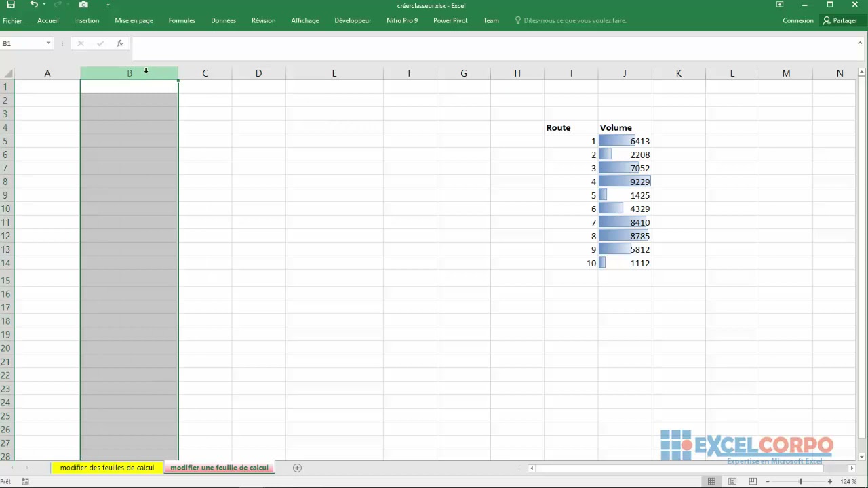The image size is (868, 488).
Task: Open the Insert Function fx dialog
Action: point(119,43)
